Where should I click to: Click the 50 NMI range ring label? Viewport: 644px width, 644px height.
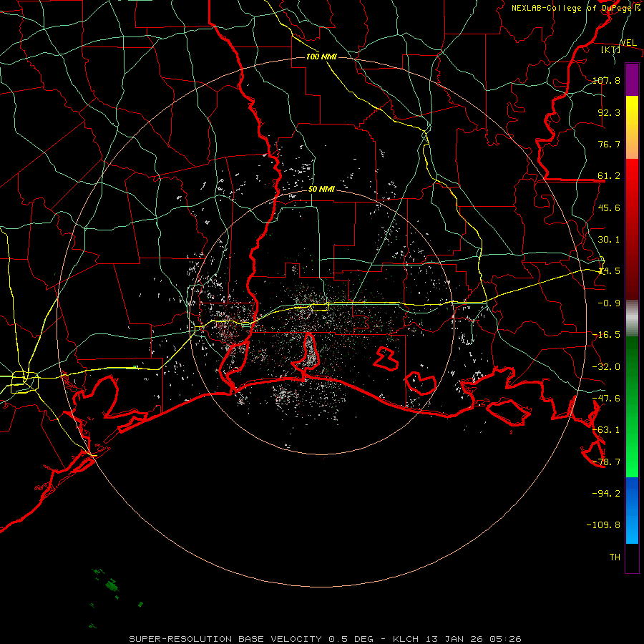click(321, 189)
